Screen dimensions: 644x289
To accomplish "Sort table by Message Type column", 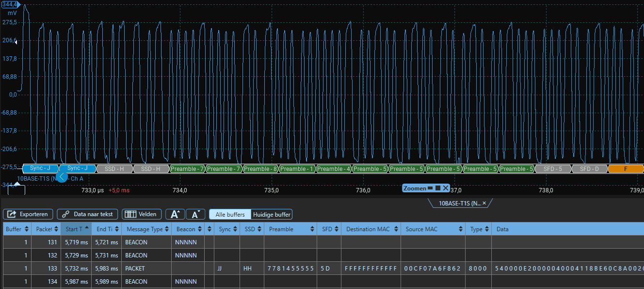I will [145, 229].
